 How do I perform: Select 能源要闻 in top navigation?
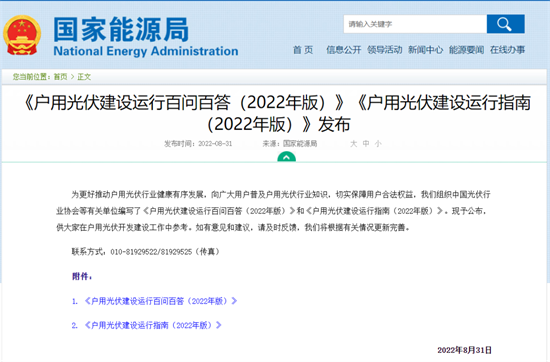(467, 50)
